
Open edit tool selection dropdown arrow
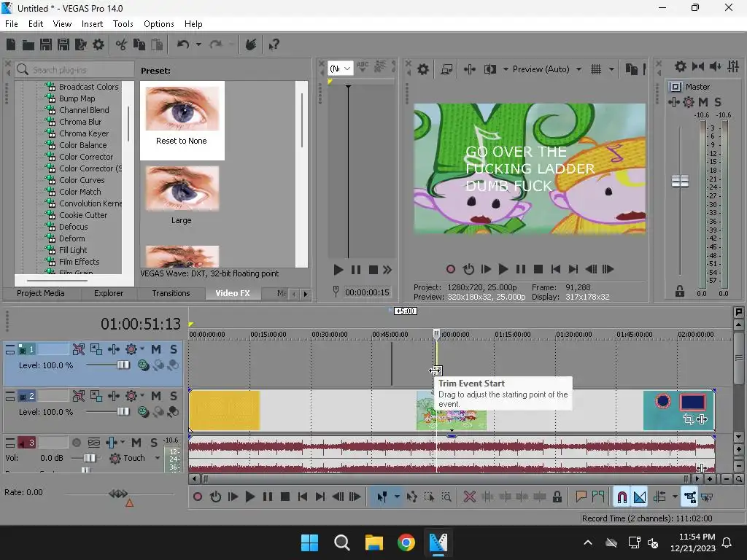396,497
